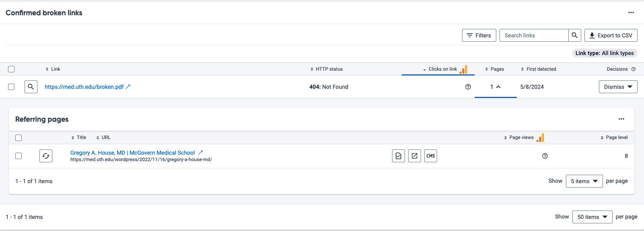Sort by HTTP status column
This screenshot has height=231, width=644.
click(326, 69)
